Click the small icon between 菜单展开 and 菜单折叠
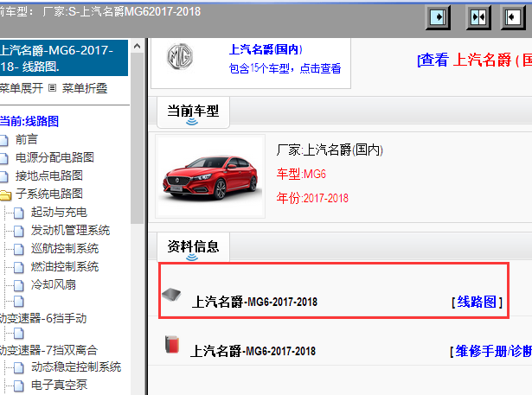The image size is (532, 395). pos(52,88)
